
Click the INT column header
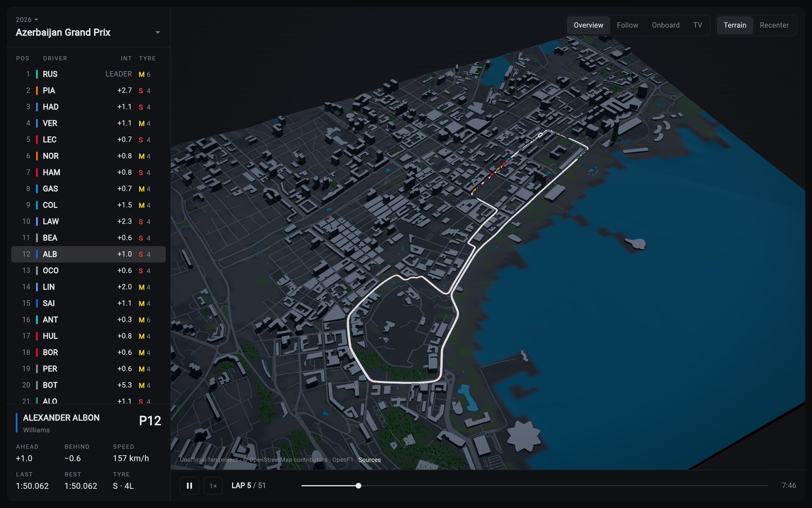(x=126, y=58)
